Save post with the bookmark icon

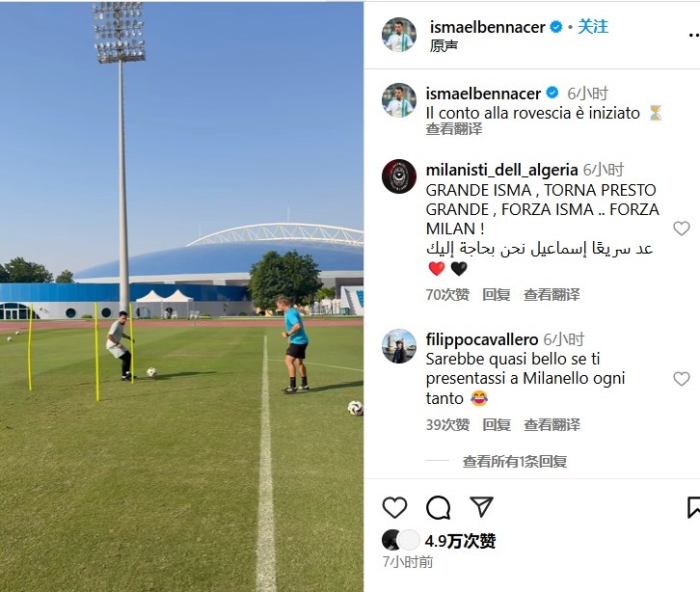(693, 507)
